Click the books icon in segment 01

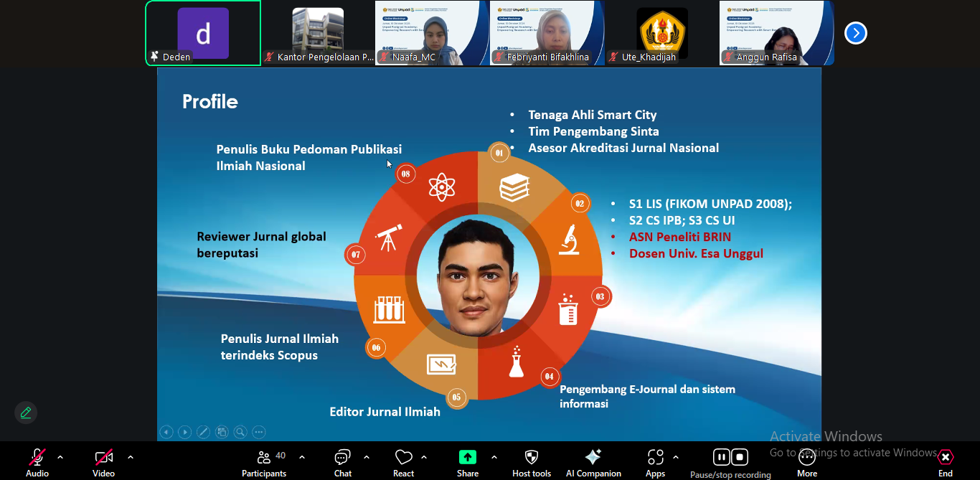pos(514,188)
